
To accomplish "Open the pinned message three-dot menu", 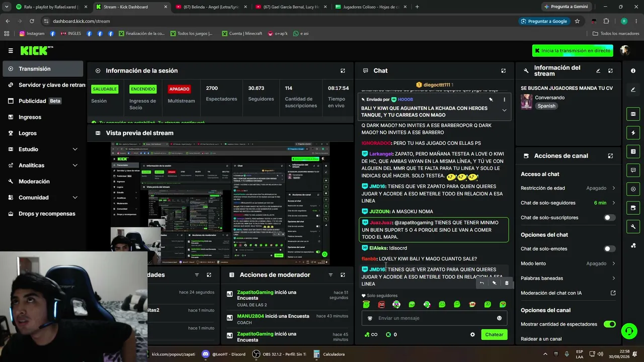I will (504, 100).
